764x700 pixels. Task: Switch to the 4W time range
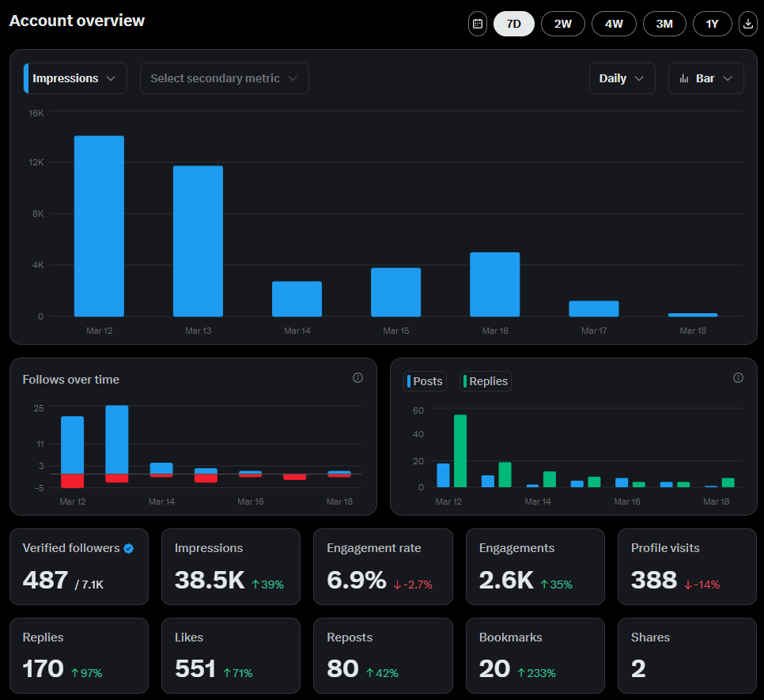tap(614, 24)
